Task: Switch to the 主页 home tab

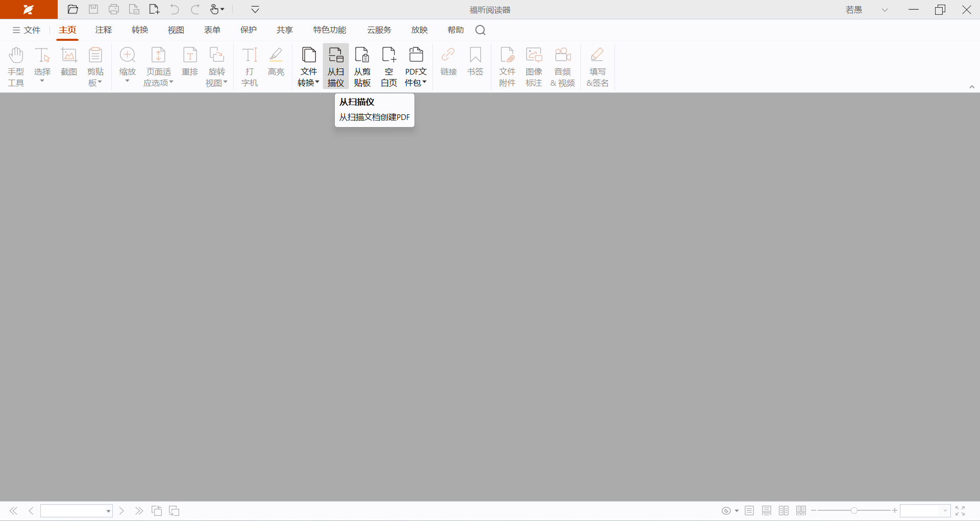Action: (x=67, y=30)
